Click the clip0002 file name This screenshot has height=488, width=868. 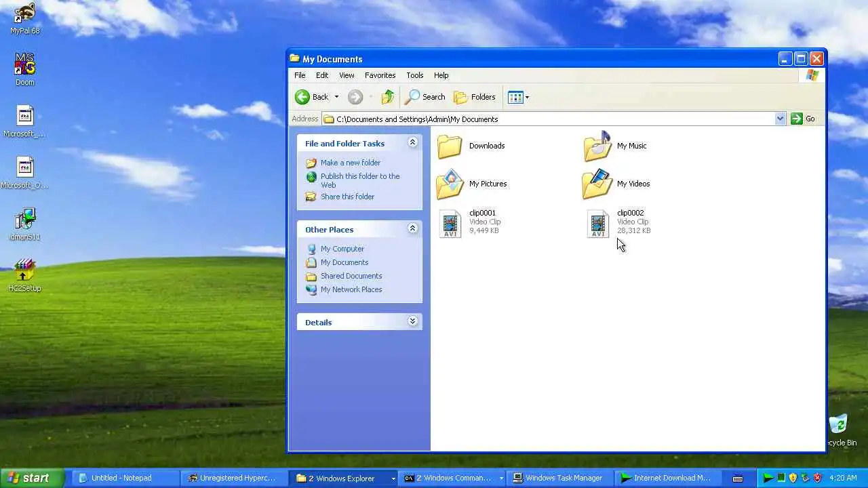click(631, 213)
